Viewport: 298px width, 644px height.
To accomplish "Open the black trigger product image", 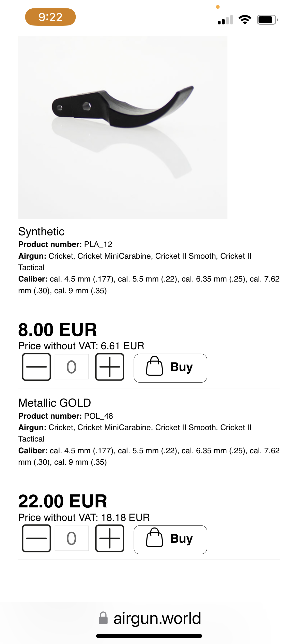I will click(x=123, y=127).
